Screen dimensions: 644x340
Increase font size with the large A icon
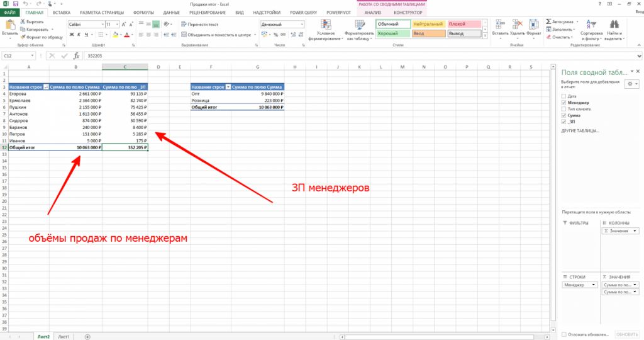pos(124,25)
